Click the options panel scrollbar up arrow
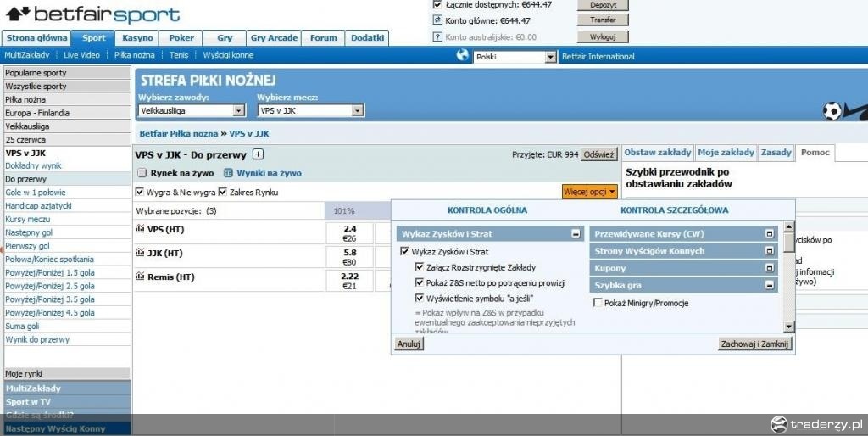 pyautogui.click(x=789, y=226)
